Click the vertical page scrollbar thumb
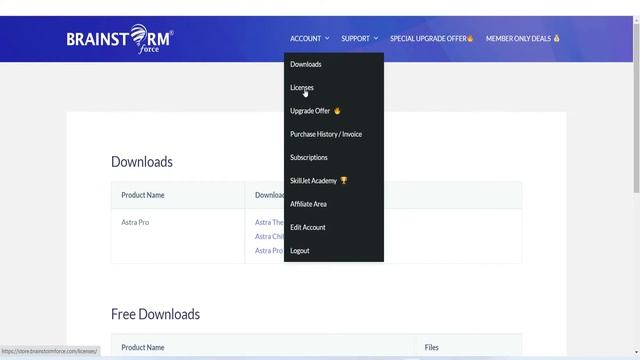The height and width of the screenshot is (360, 640). click(636, 107)
